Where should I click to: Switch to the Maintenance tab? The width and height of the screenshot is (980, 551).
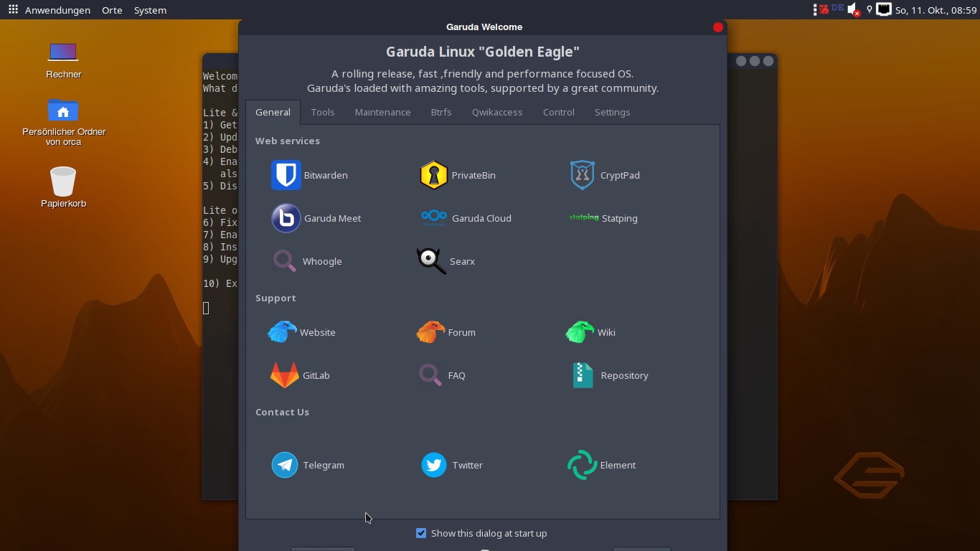tap(382, 112)
